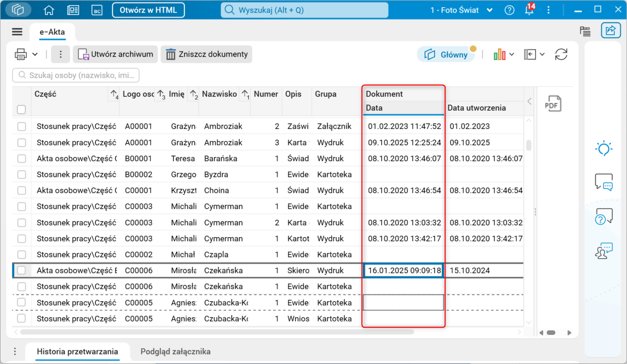Collapse the side panel with the chevron
This screenshot has height=364, width=627.
coord(530,101)
